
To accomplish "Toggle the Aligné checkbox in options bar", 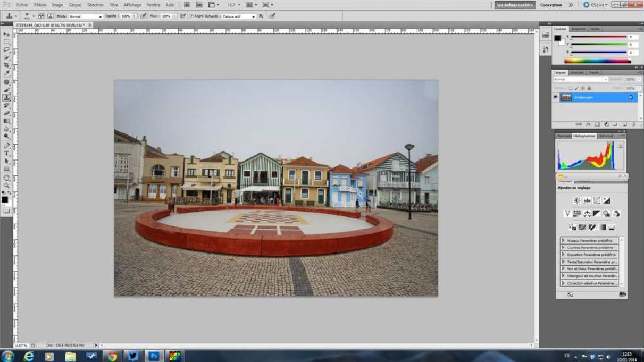I will 191,16.
